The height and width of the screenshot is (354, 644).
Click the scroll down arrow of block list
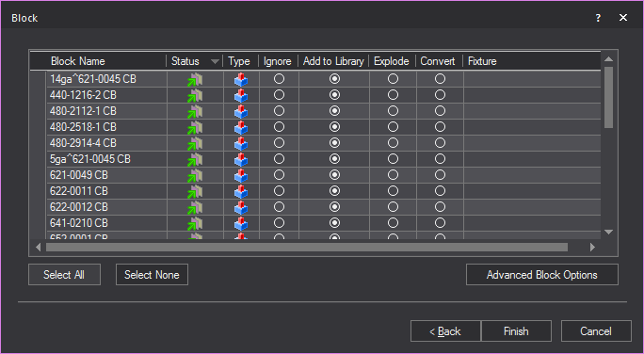click(608, 232)
